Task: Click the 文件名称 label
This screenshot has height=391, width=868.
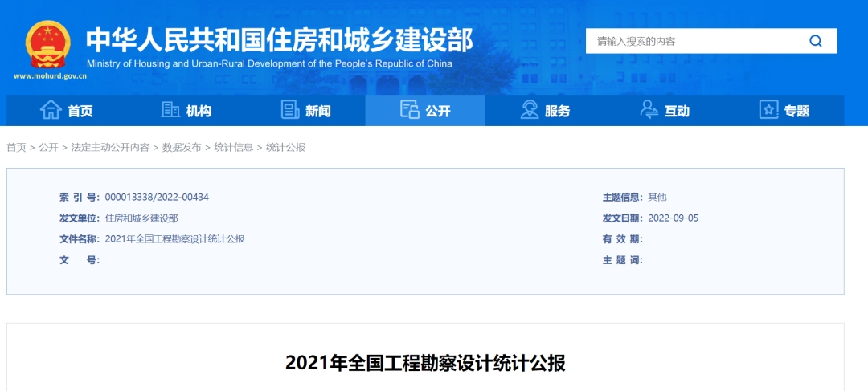Action: coord(80,239)
